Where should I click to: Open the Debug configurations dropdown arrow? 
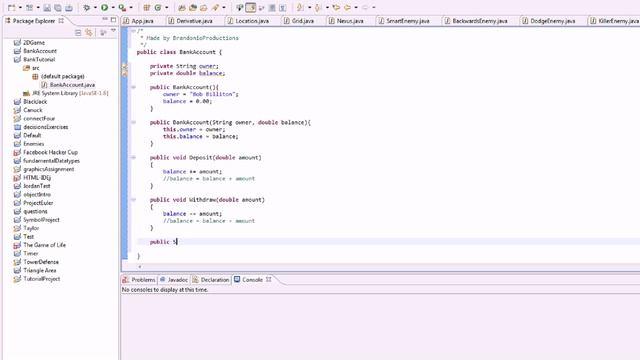click(96, 7)
